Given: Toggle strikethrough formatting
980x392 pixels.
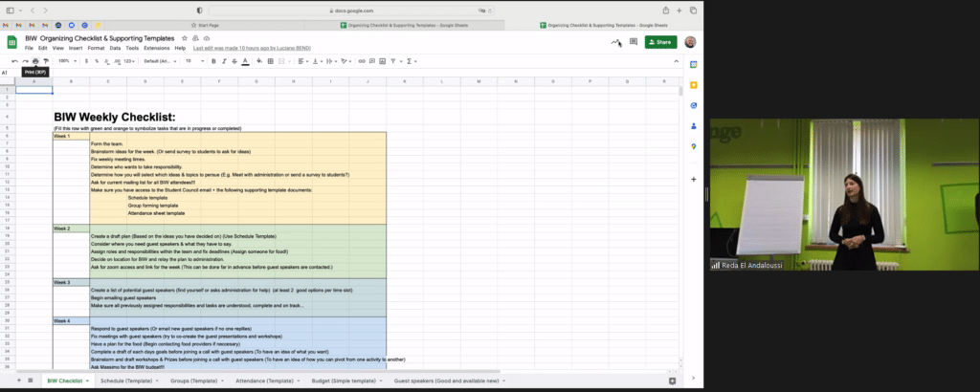Looking at the screenshot, I should point(234,60).
